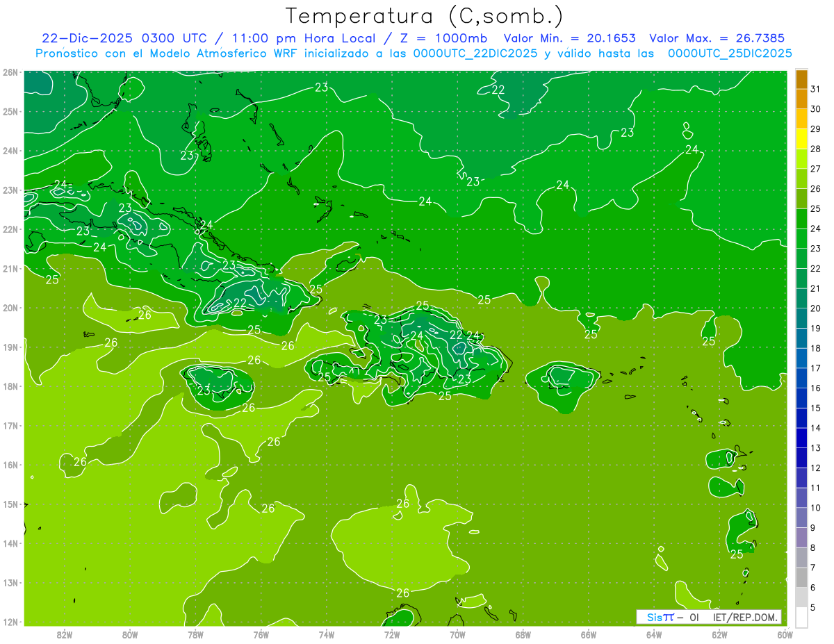Click the brown swatch above the 31 label
Viewport: 834px width, 644px height.
[x=801, y=79]
